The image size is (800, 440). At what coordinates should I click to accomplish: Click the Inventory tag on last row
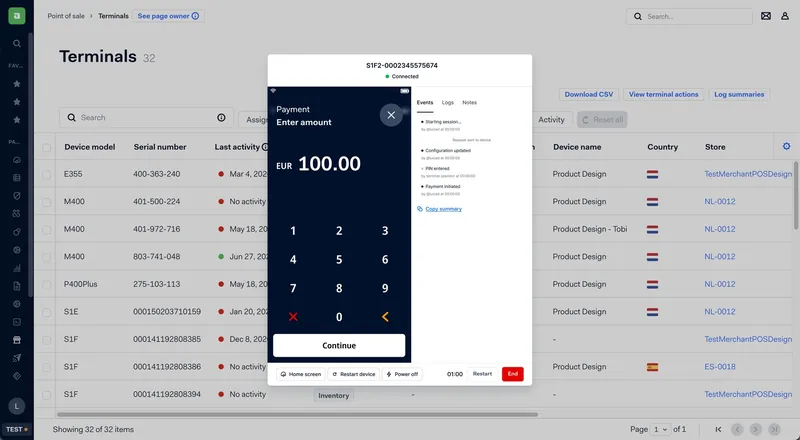click(x=334, y=396)
